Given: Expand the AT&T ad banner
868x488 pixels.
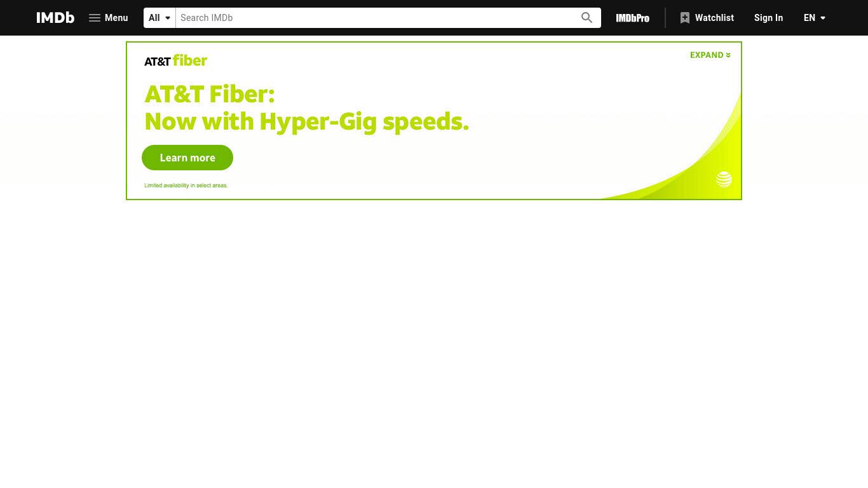Looking at the screenshot, I should pos(710,55).
